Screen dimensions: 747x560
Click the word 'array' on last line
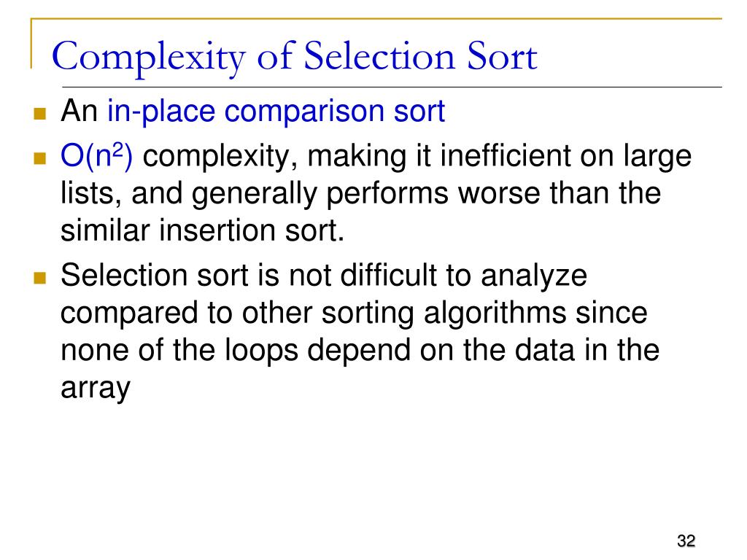tap(96, 389)
